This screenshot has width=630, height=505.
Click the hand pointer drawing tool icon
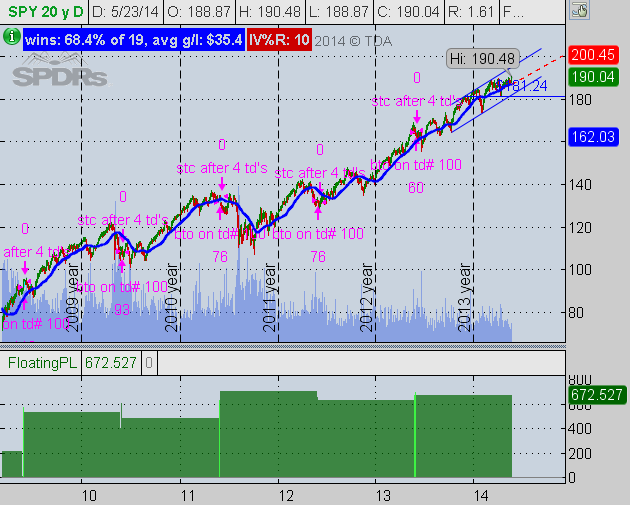[579, 10]
